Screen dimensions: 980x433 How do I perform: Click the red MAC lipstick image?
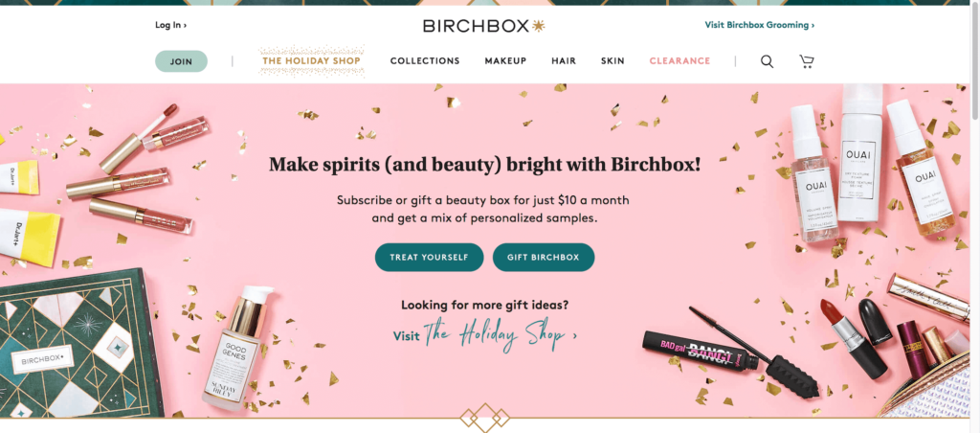coord(854,338)
